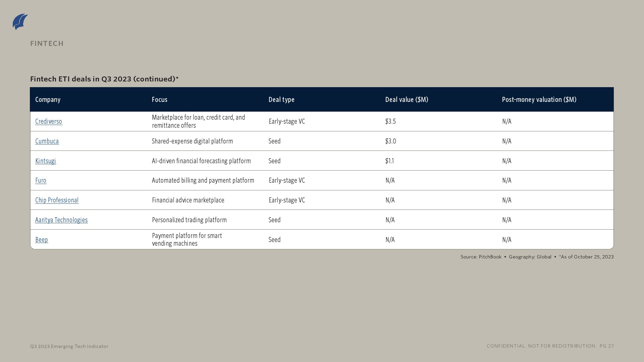
Task: Open the Cumbuca company link
Action: 47,141
